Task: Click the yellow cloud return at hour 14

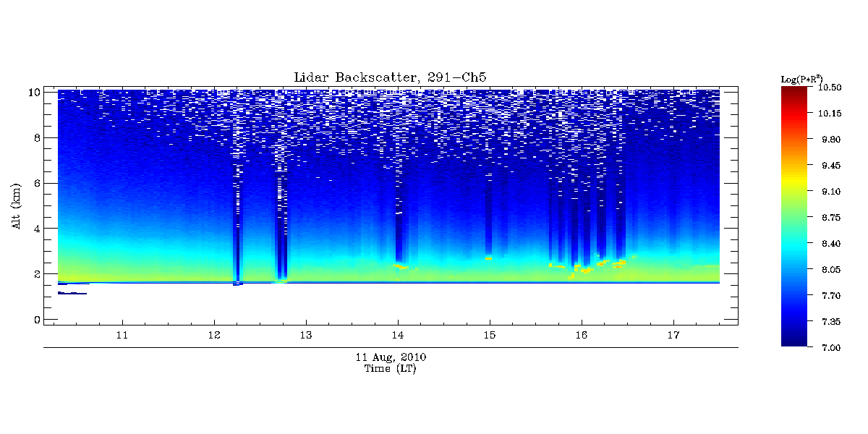Action: pyautogui.click(x=401, y=266)
